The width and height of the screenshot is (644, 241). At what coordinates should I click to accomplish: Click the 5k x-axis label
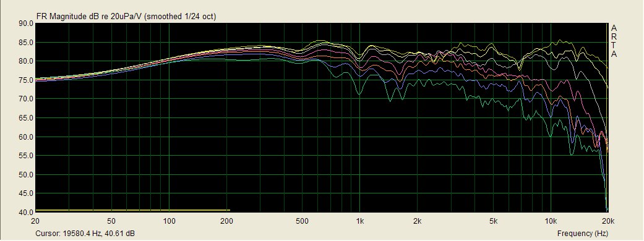493,221
